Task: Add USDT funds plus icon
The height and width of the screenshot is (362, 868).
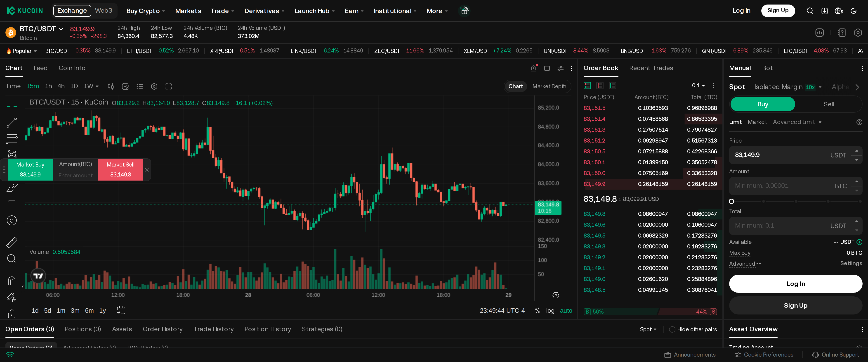Action: tap(859, 242)
